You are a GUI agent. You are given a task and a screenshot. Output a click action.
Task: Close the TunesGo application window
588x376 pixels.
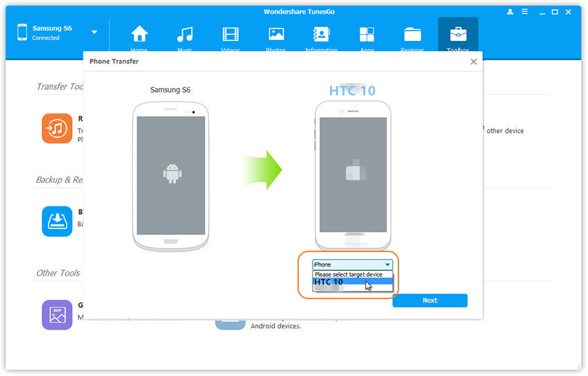coord(569,12)
